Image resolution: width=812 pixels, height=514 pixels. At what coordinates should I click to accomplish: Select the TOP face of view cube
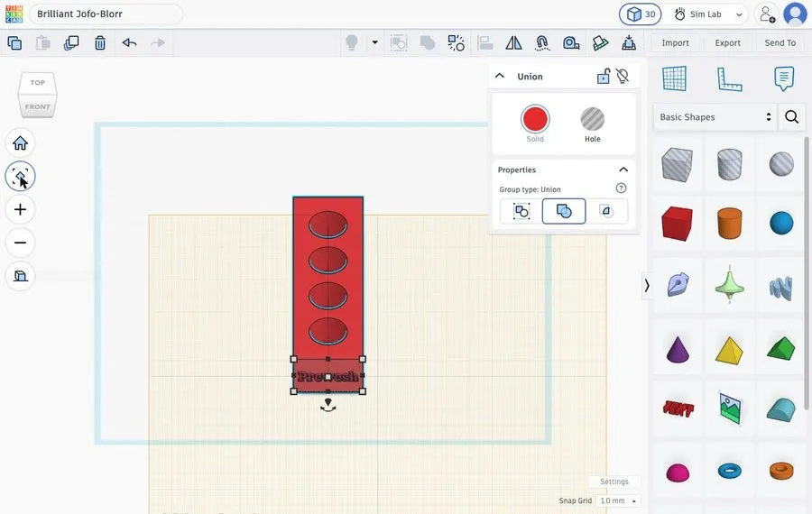coord(37,83)
